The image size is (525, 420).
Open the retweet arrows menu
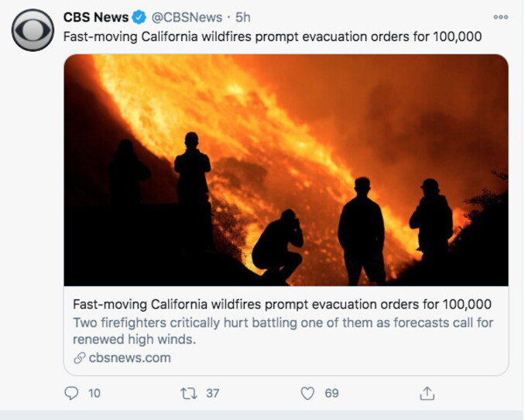click(188, 394)
